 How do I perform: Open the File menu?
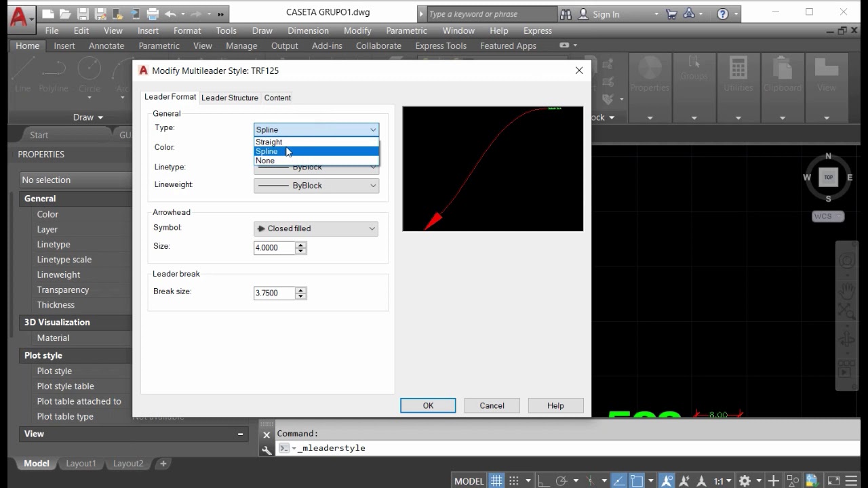point(52,30)
